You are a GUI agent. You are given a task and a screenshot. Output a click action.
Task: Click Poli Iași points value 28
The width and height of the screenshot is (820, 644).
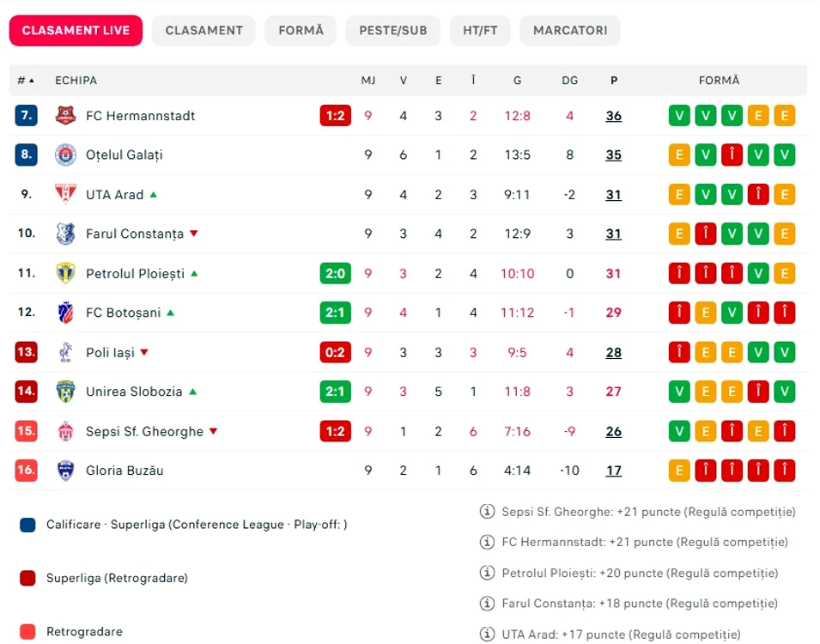pyautogui.click(x=613, y=353)
